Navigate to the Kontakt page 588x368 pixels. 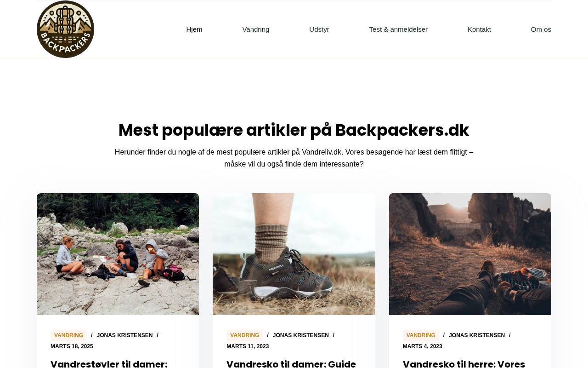479,29
